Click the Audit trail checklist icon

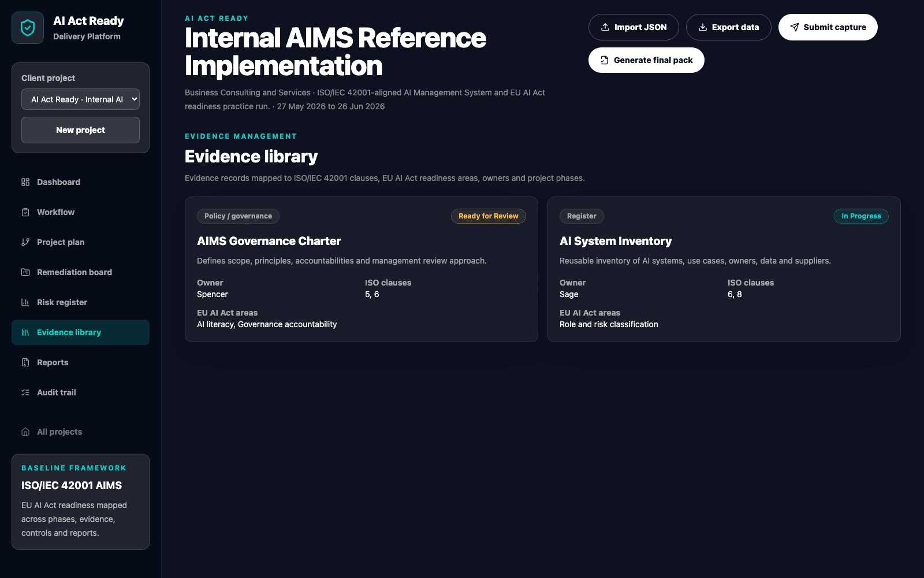25,392
